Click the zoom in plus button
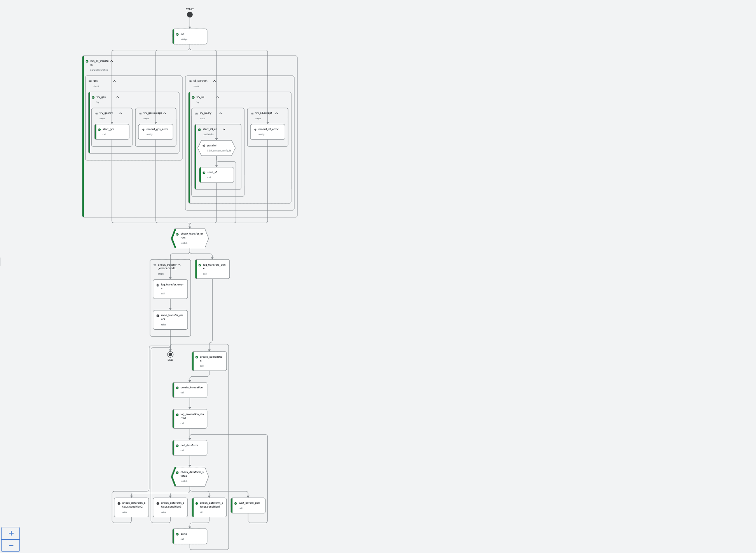 click(x=11, y=533)
